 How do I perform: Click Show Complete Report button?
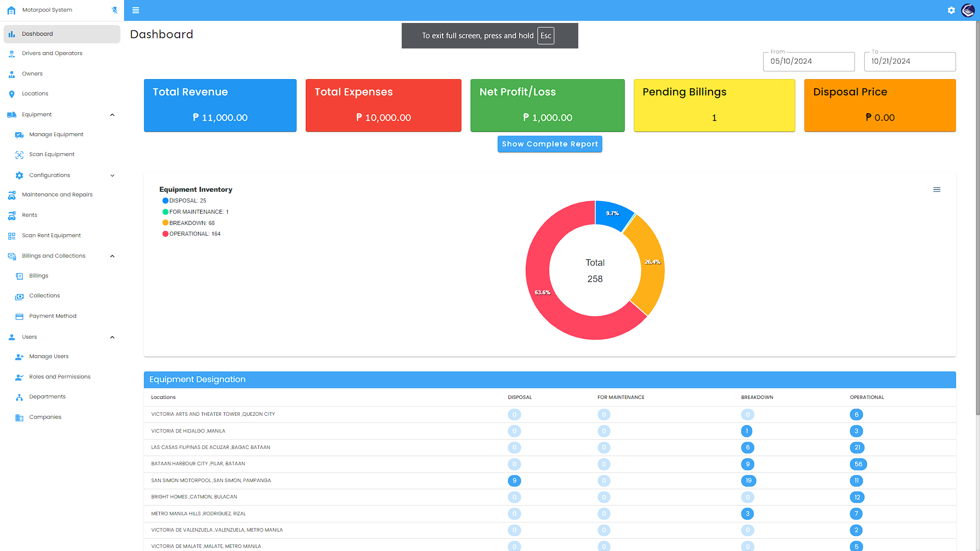coord(550,144)
